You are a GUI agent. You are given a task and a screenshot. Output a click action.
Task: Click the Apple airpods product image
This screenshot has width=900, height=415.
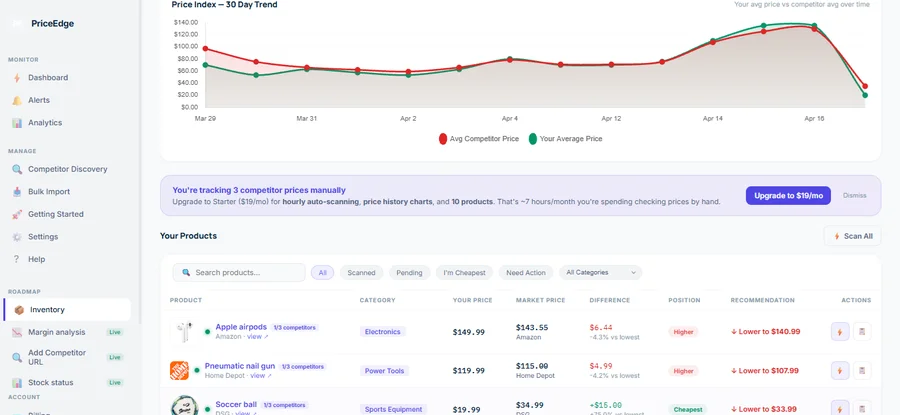(184, 332)
